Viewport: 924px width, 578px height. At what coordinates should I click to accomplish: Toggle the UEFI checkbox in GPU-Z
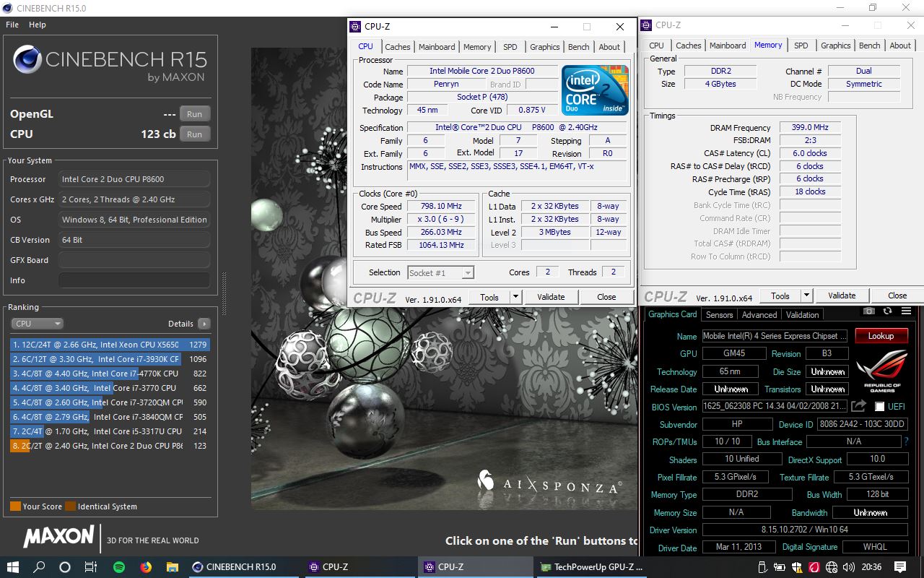click(x=879, y=407)
